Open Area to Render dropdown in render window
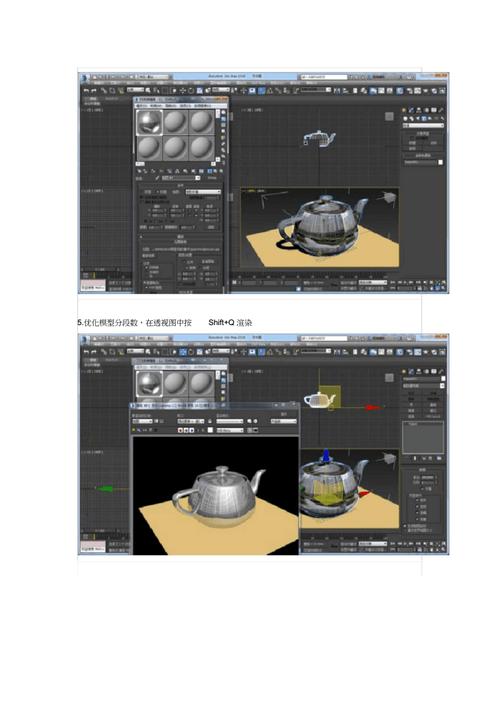The height and width of the screenshot is (713, 500). pyautogui.click(x=142, y=422)
